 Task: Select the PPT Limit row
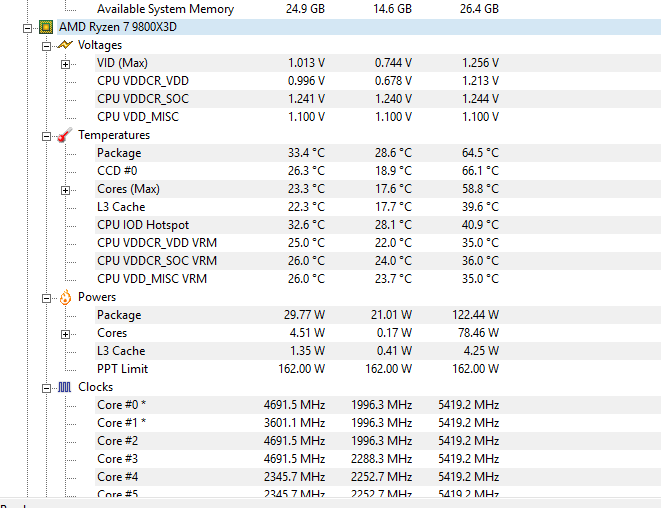tap(378, 369)
